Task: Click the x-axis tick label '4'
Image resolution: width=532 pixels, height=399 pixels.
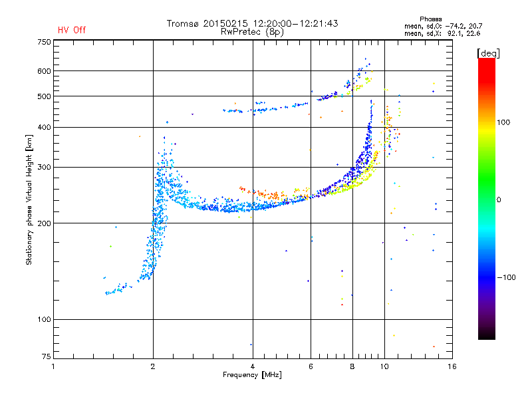Action: tap(253, 366)
